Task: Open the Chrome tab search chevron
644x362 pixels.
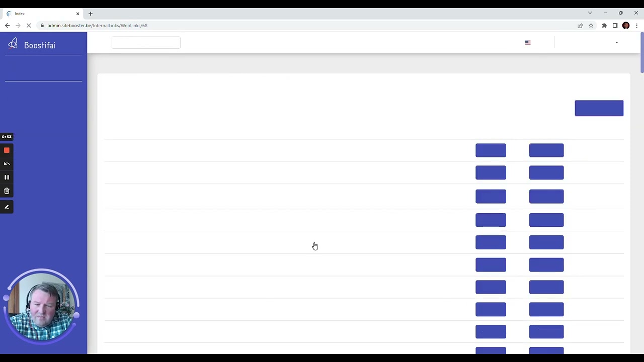Action: [590, 13]
